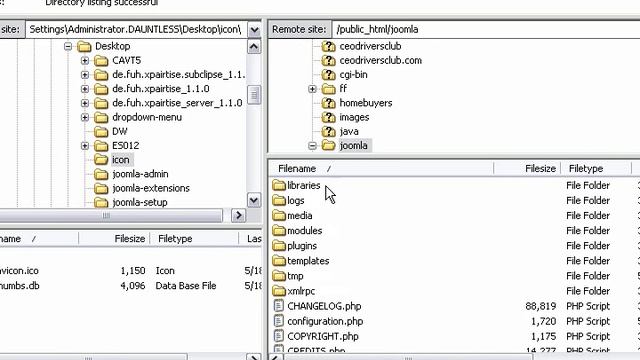This screenshot has height=360, width=640.
Task: Click the local tree vertical scroll thumb
Action: 253,95
